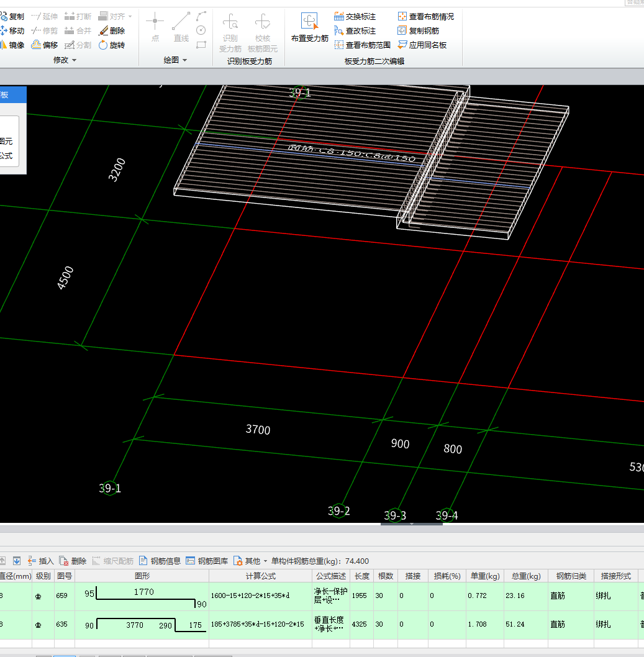Click the 打断 (Break) tool

pyautogui.click(x=78, y=16)
